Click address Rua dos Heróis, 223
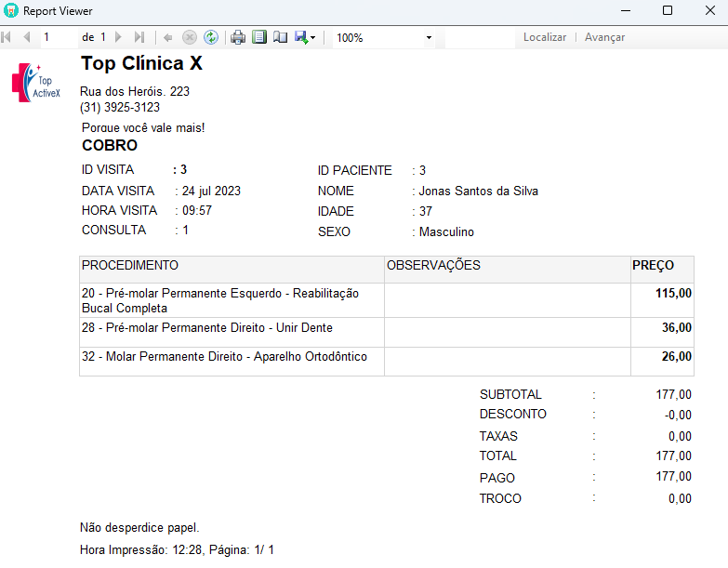728x568 pixels. click(135, 91)
